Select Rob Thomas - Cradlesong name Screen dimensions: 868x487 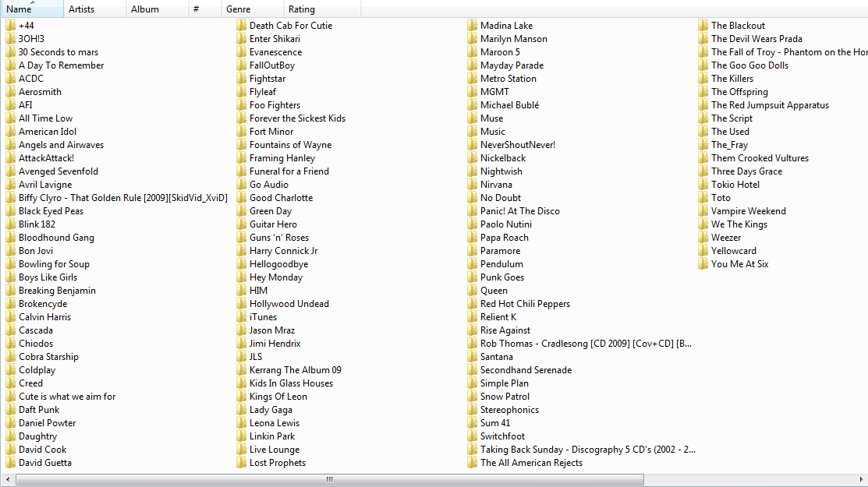click(x=586, y=344)
